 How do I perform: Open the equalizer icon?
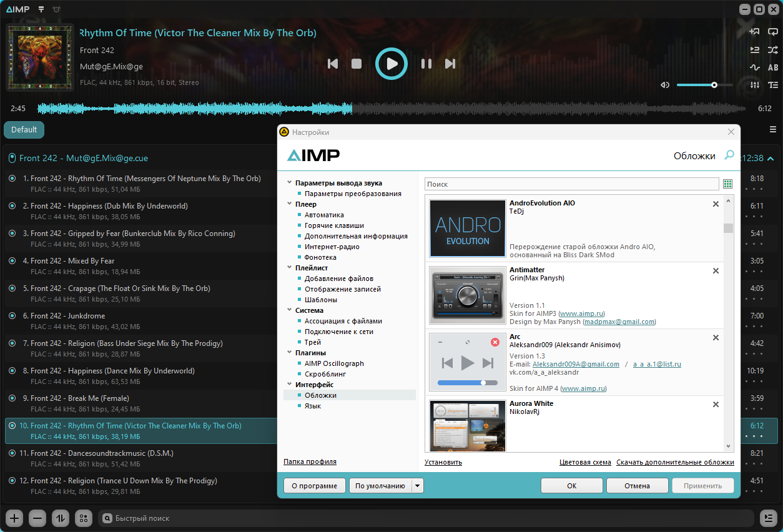point(755,85)
